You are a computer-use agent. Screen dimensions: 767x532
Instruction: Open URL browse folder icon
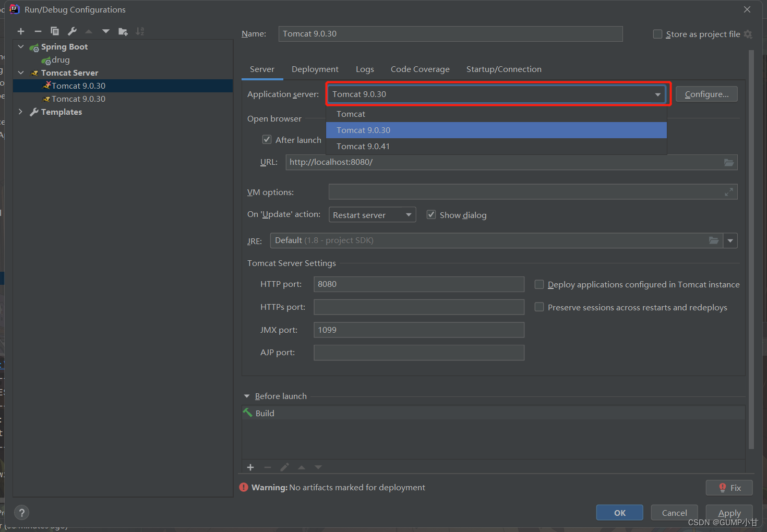pyautogui.click(x=729, y=162)
